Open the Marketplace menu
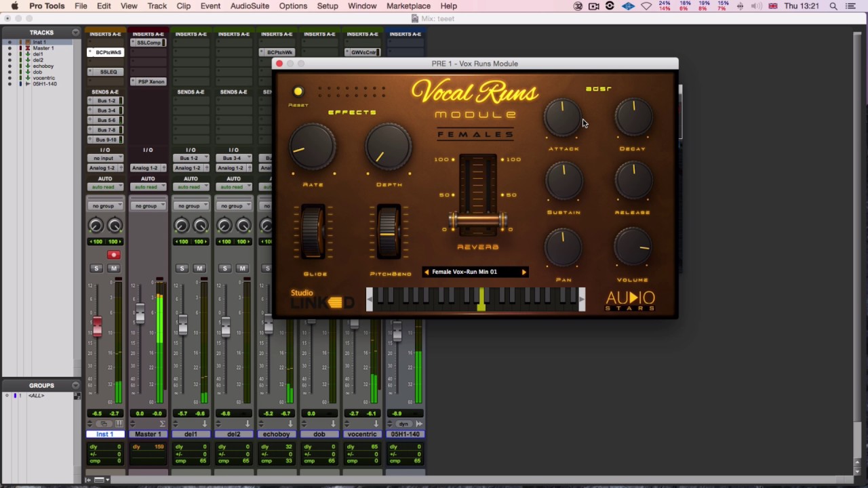868x488 pixels. click(x=408, y=6)
